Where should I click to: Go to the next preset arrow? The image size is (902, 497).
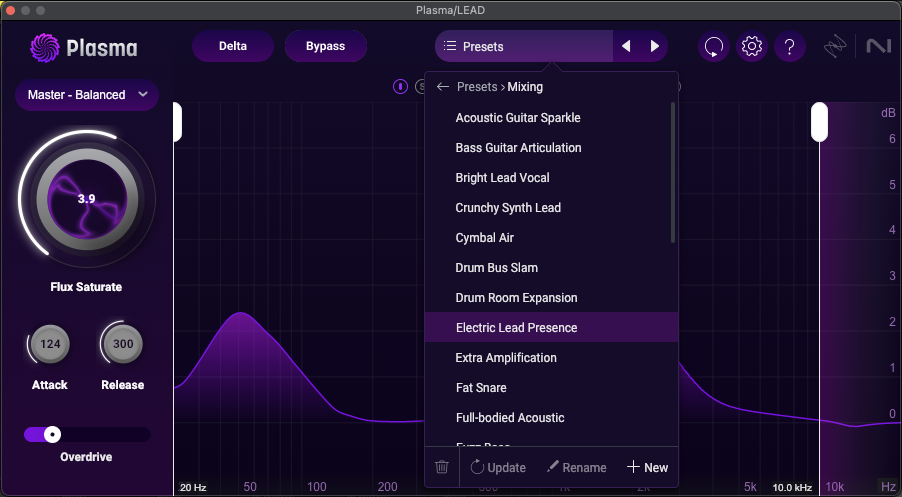tap(655, 46)
